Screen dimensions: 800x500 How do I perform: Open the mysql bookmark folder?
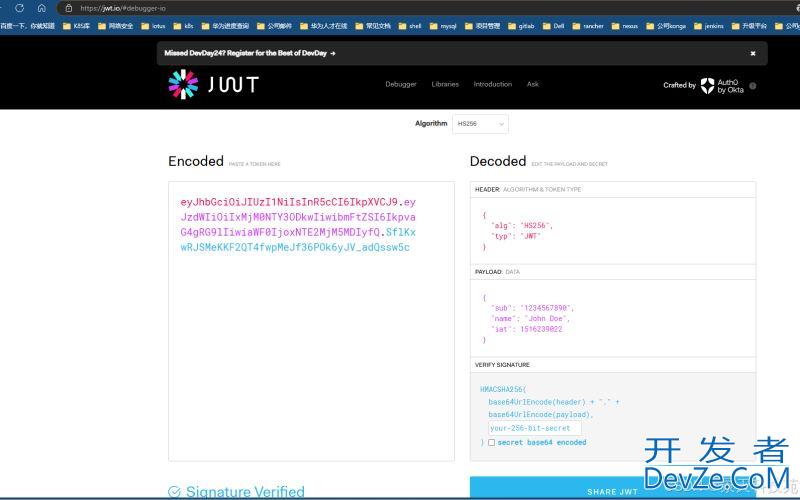tap(443, 26)
